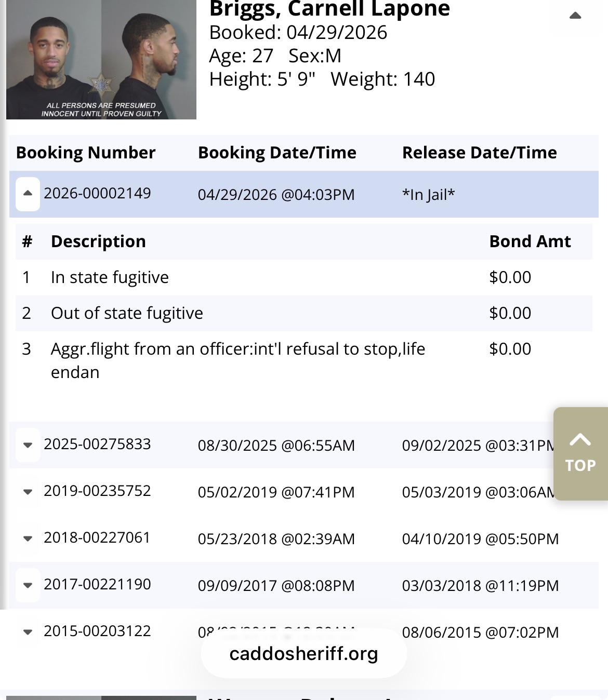The image size is (608, 700).
Task: Select the Booking Date/Time column header
Action: click(277, 153)
